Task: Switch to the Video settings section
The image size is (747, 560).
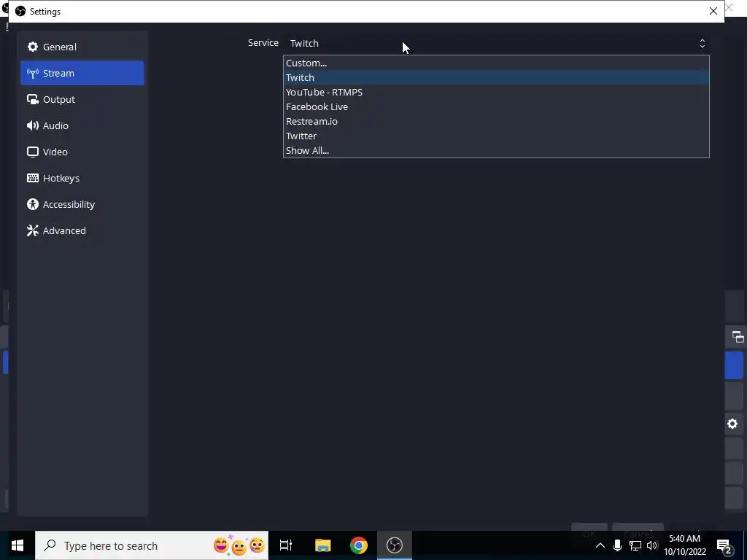Action: coord(82,152)
